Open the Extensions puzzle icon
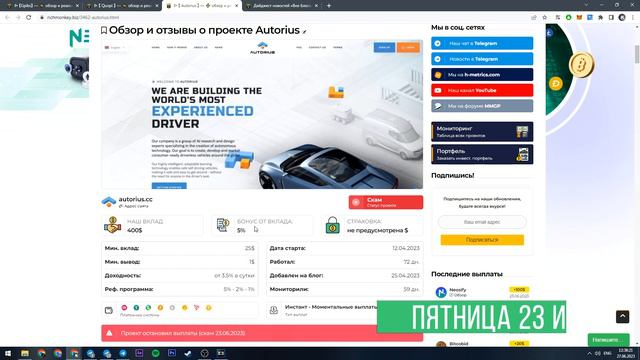The width and height of the screenshot is (640, 360). tap(600, 18)
